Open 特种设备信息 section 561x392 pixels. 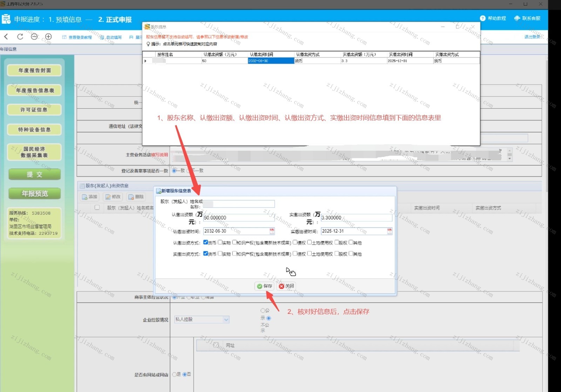(34, 130)
